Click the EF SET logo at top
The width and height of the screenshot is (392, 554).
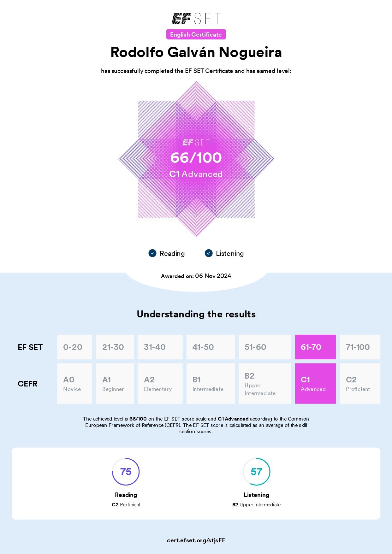(x=196, y=19)
